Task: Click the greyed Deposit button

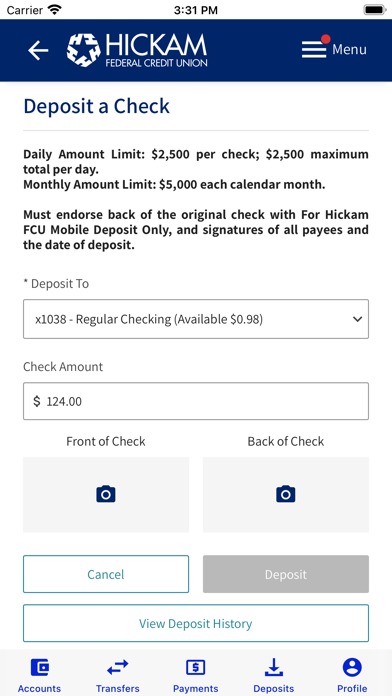Action: click(285, 574)
